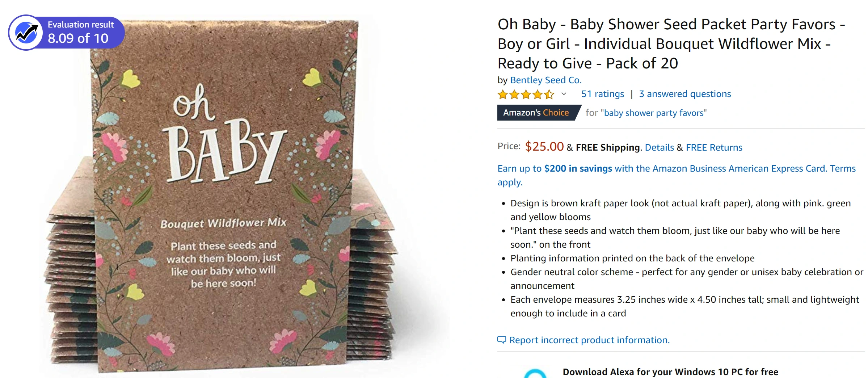Click the product title heading
This screenshot has width=868, height=378.
click(x=671, y=44)
